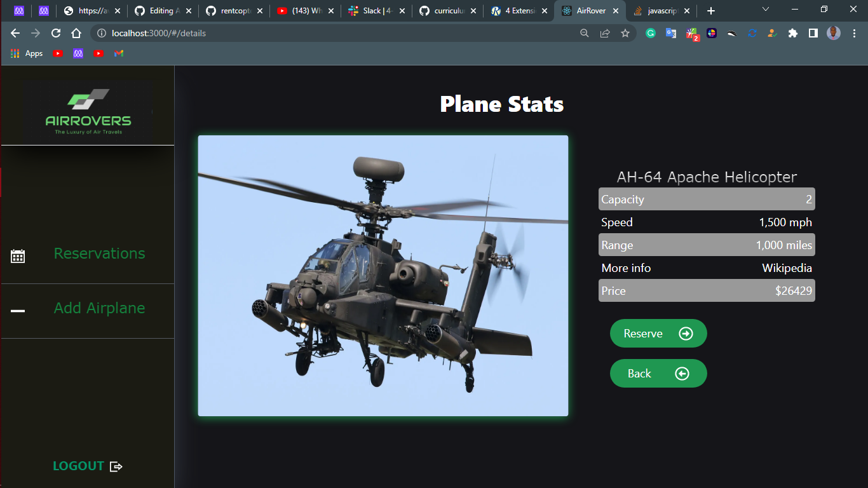The height and width of the screenshot is (488, 868).
Task: Click the Apache helicopter image
Action: (383, 275)
